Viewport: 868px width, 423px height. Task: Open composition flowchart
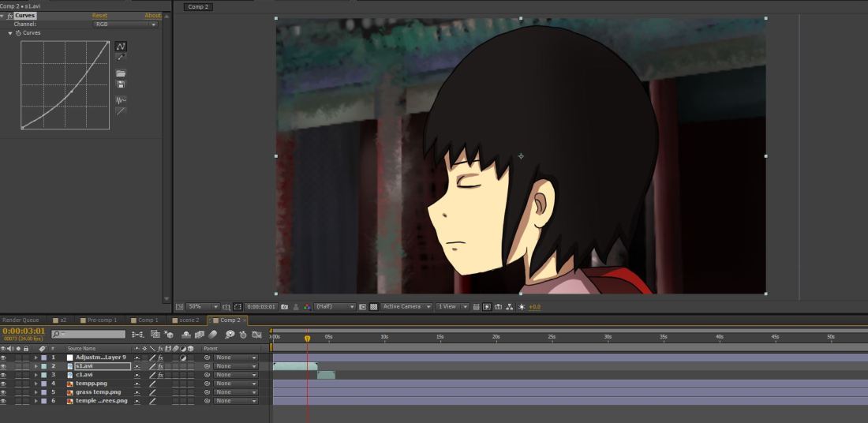(509, 307)
